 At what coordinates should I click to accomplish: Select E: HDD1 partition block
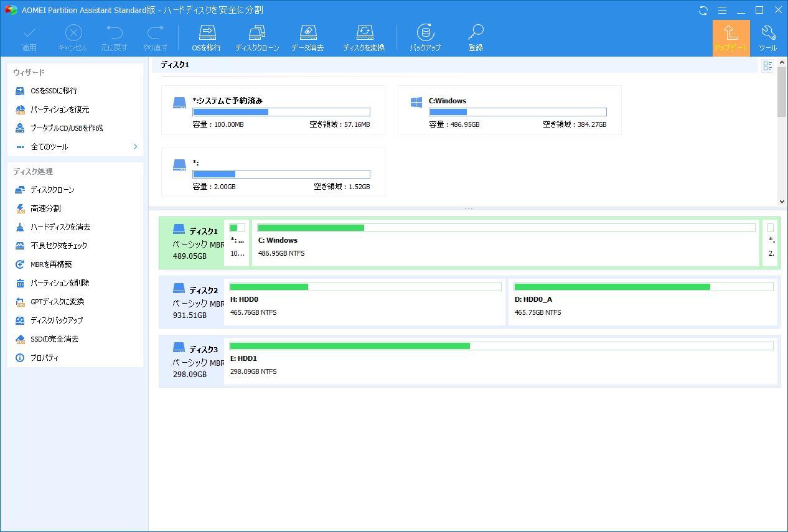tap(502, 362)
